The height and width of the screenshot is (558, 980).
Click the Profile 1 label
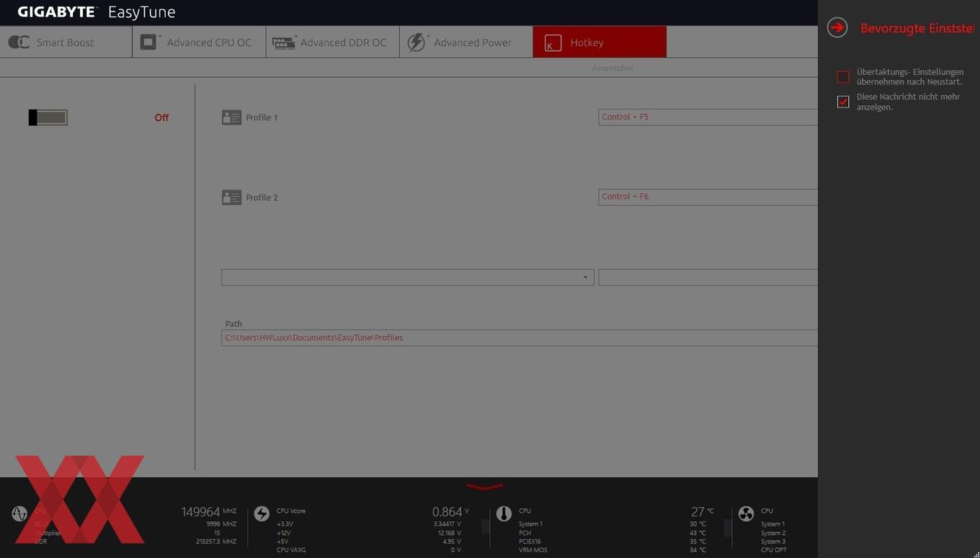pyautogui.click(x=262, y=118)
